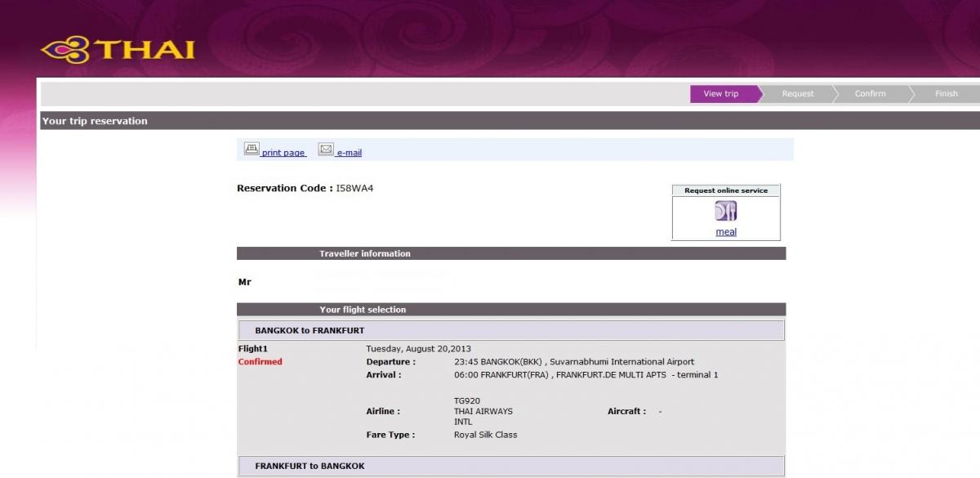Click the e-mail envelope icon
980x478 pixels.
(326, 150)
